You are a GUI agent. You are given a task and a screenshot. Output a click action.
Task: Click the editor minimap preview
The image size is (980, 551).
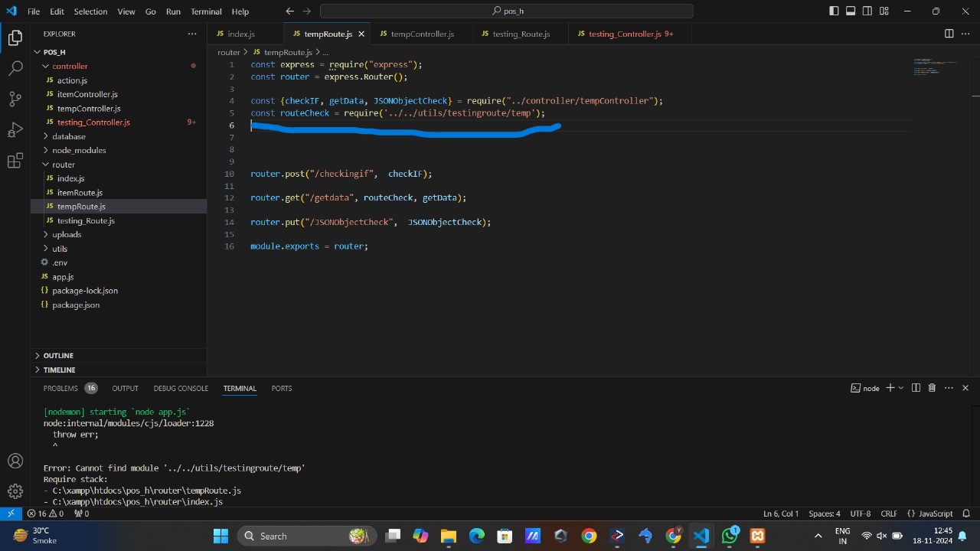(934, 67)
